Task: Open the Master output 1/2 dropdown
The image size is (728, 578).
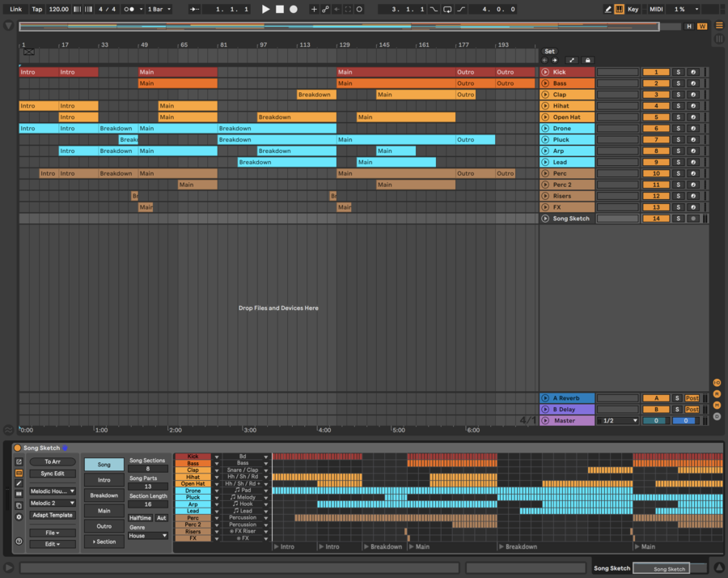Action: (x=617, y=421)
